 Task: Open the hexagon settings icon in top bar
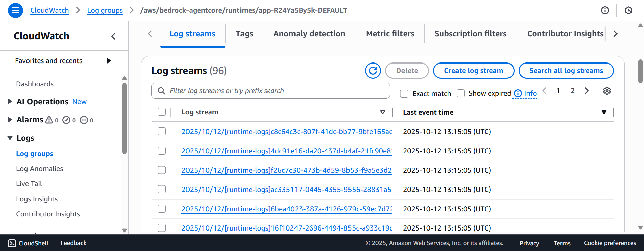(629, 10)
